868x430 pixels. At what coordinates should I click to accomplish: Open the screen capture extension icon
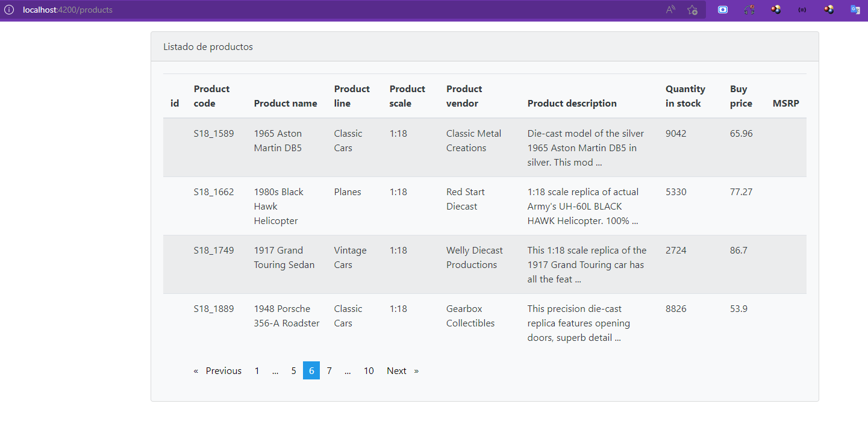723,10
